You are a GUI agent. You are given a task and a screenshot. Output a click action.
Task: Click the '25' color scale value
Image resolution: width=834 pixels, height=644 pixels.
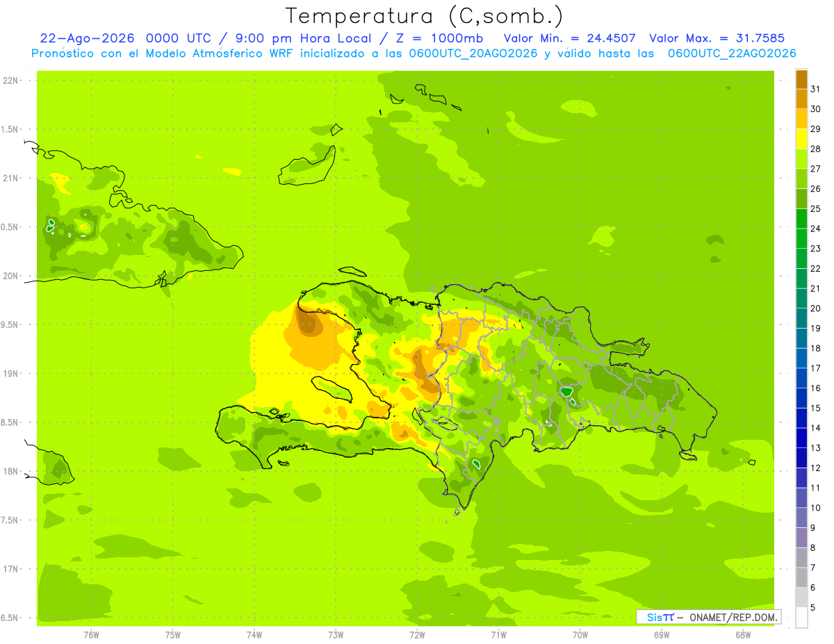click(815, 208)
